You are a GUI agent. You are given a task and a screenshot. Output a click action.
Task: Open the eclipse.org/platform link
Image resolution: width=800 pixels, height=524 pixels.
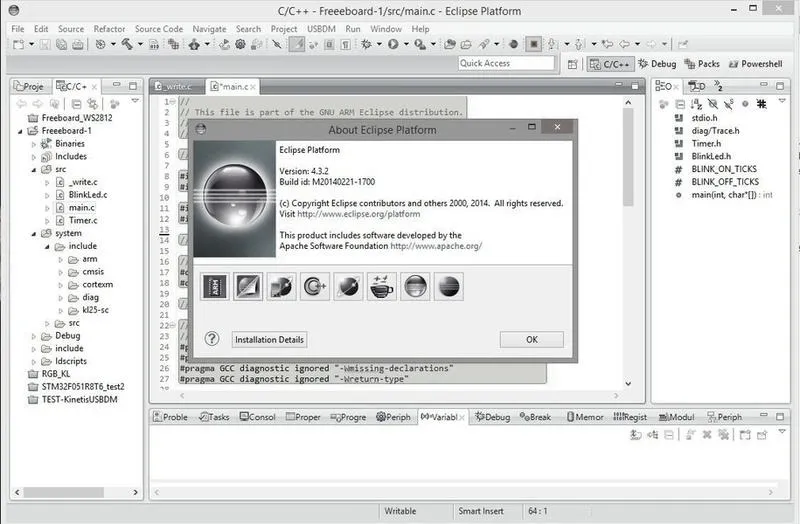(359, 214)
